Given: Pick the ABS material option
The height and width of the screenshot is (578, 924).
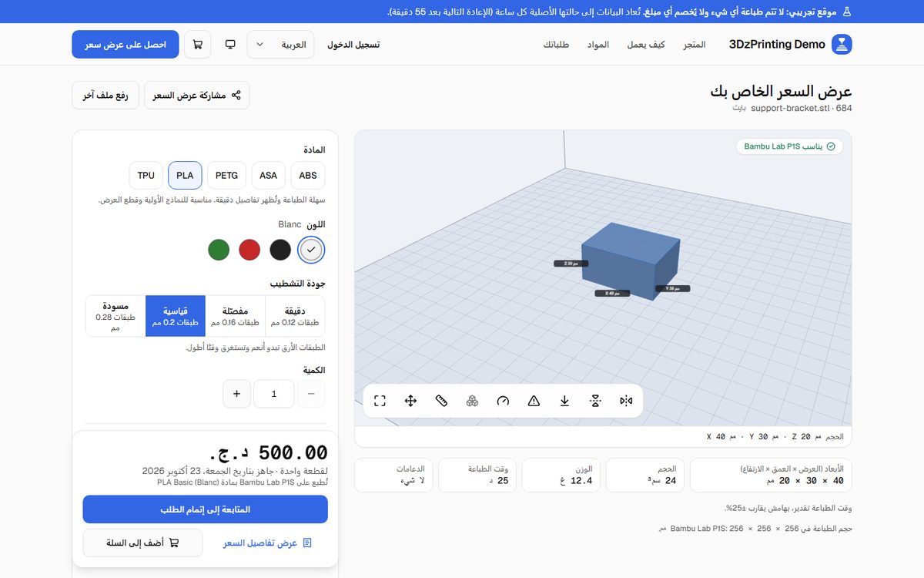Looking at the screenshot, I should (308, 175).
